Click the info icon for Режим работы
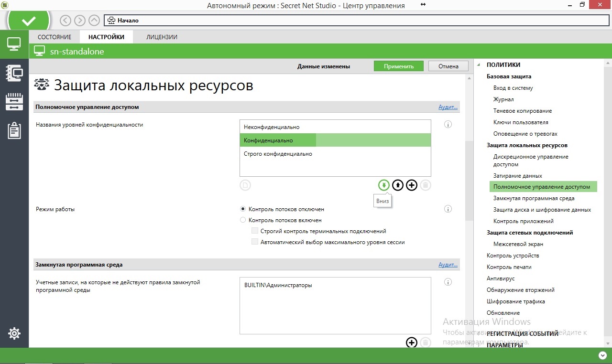 448,209
